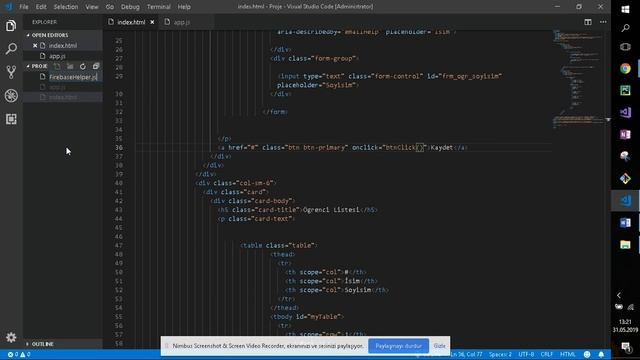Change file encoding UTF-8 in status bar
This screenshot has height=360, width=640.
point(526,354)
